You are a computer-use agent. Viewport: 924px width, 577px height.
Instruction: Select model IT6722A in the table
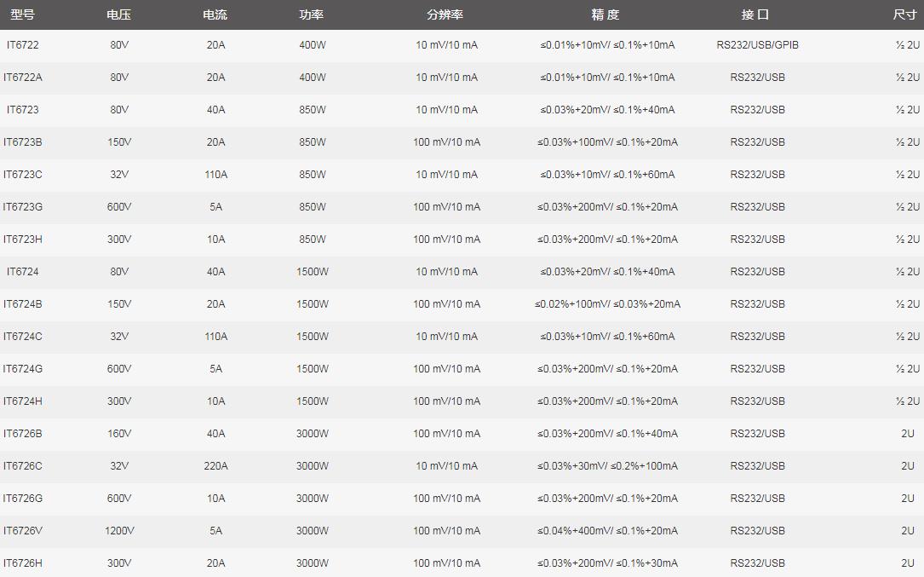tap(23, 78)
